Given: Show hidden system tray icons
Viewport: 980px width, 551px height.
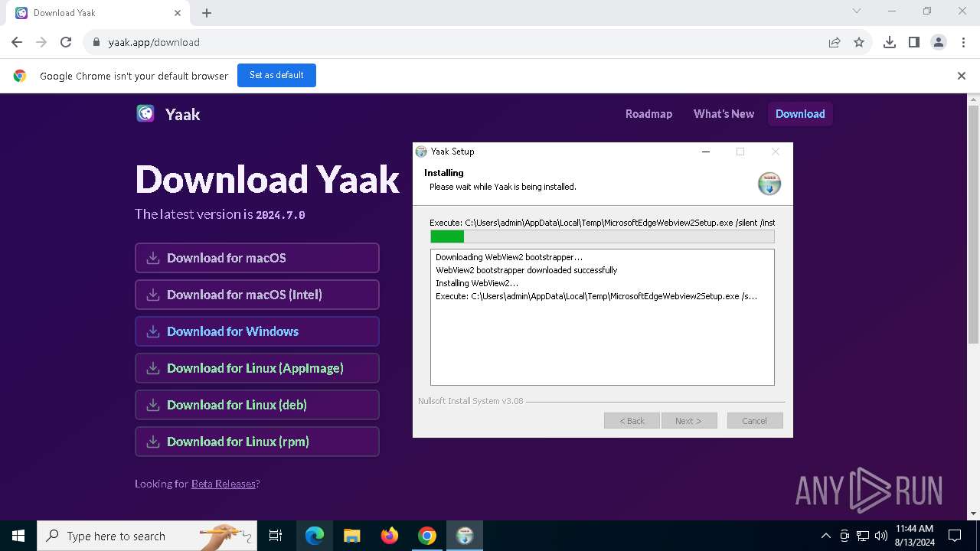Looking at the screenshot, I should pos(825,536).
